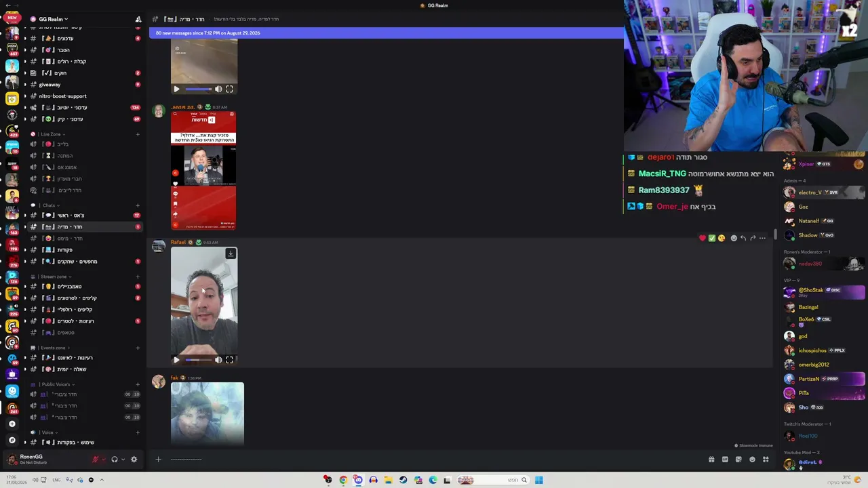868x488 pixels.
Task: Play the top video attachment
Action: [x=176, y=89]
